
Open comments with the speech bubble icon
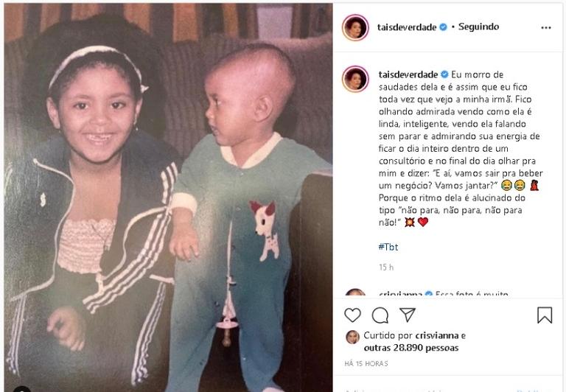coord(380,315)
